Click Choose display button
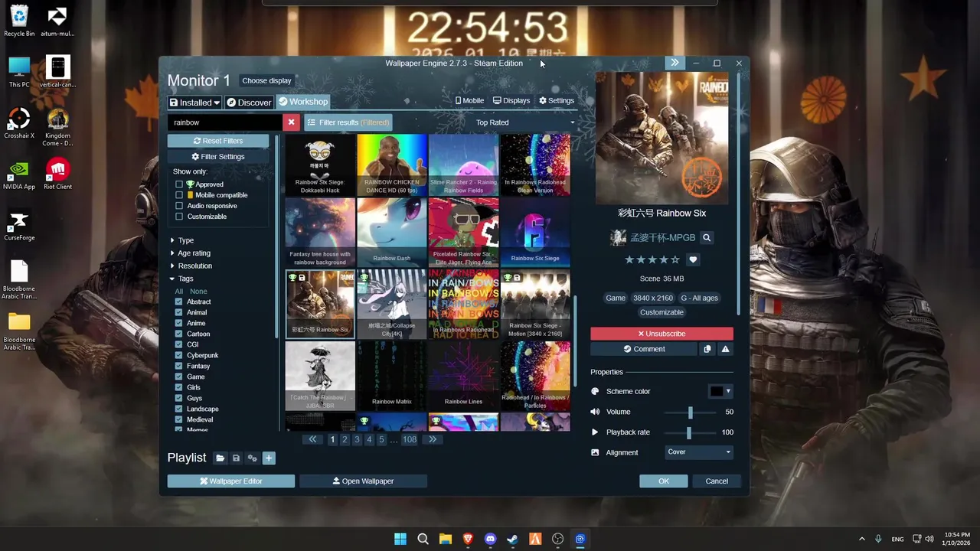The height and width of the screenshot is (551, 980). pyautogui.click(x=266, y=80)
